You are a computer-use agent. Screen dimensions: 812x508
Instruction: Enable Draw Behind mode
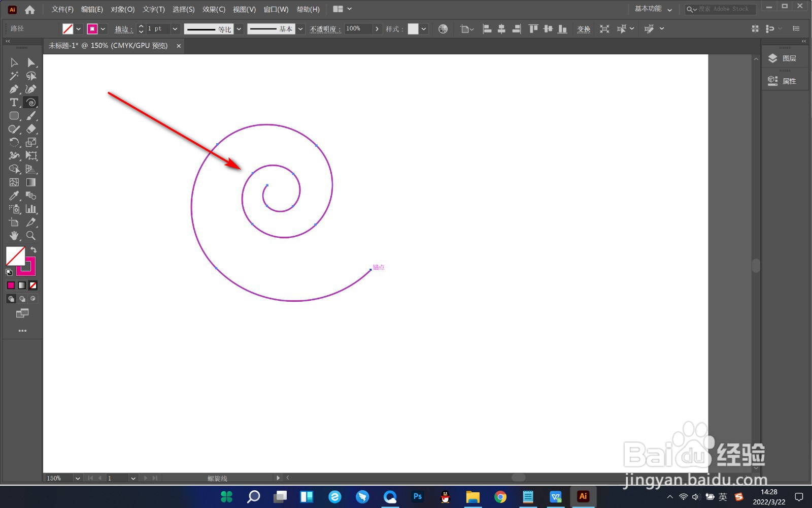click(22, 299)
